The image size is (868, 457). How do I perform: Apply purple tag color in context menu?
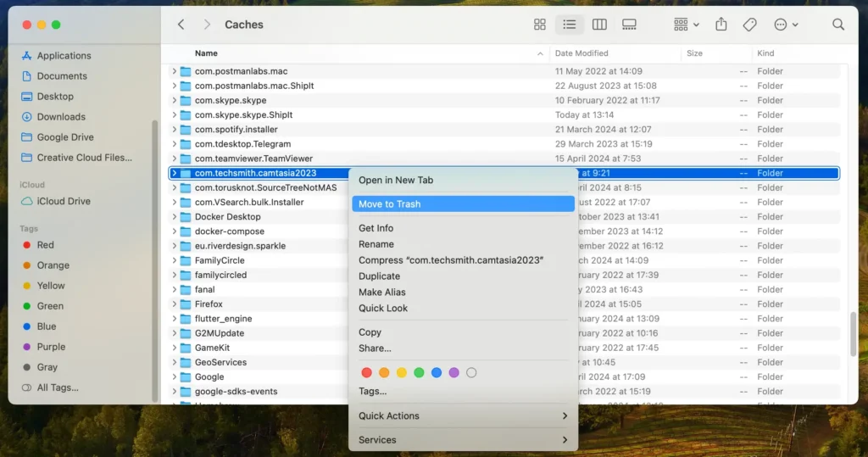pyautogui.click(x=454, y=373)
